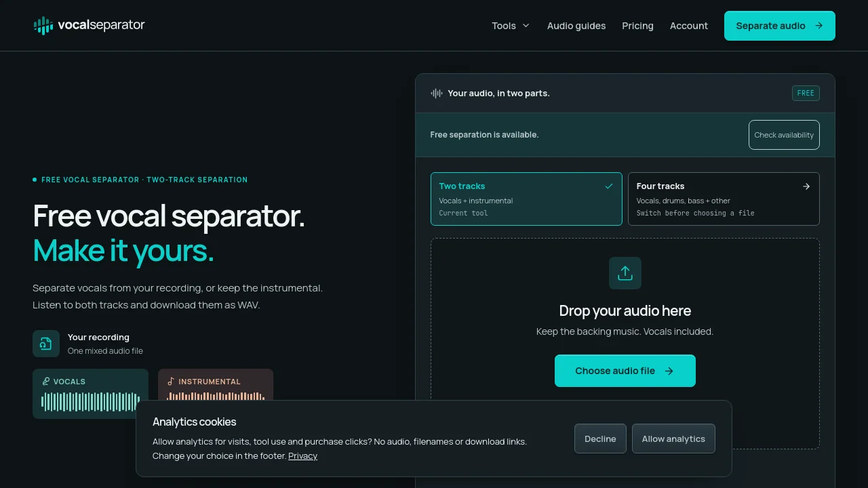Click the FREE badge
Viewport: 868px width, 488px height.
(x=806, y=94)
